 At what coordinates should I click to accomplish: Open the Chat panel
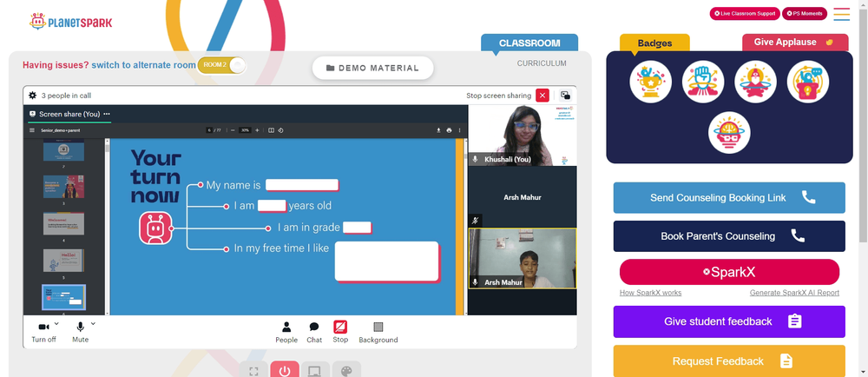click(314, 332)
